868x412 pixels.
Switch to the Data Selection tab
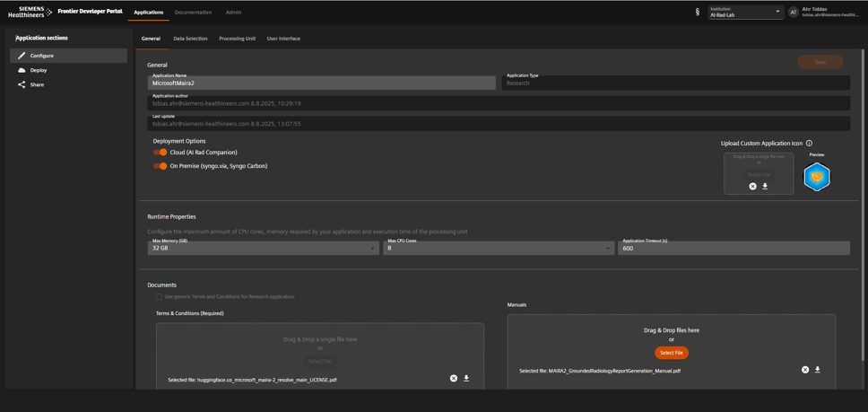click(x=190, y=39)
